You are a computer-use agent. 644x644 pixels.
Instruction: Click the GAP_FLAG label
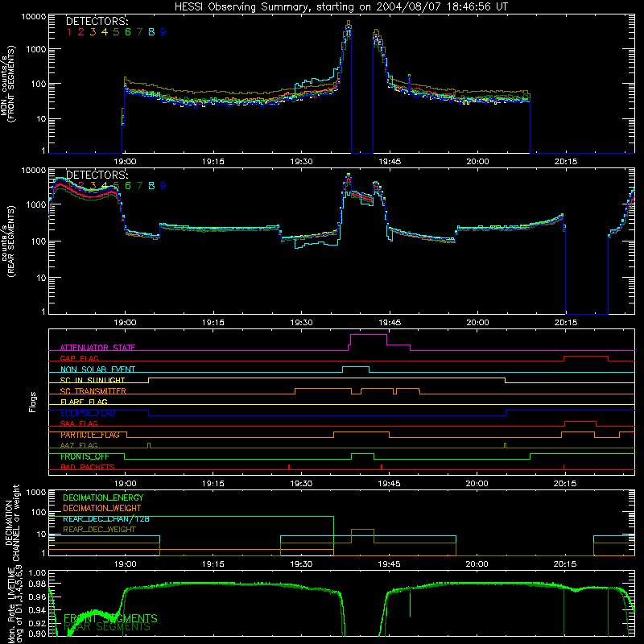point(79,358)
